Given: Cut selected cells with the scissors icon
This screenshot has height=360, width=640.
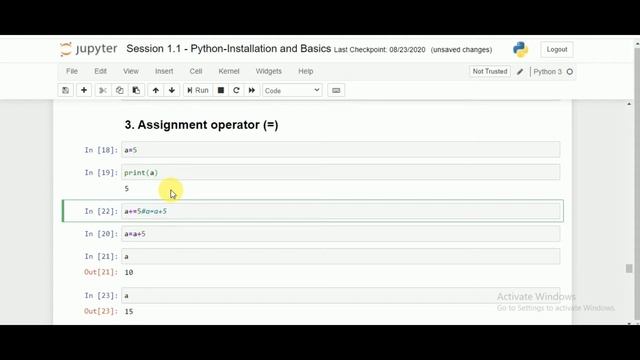Looking at the screenshot, I should point(103,90).
